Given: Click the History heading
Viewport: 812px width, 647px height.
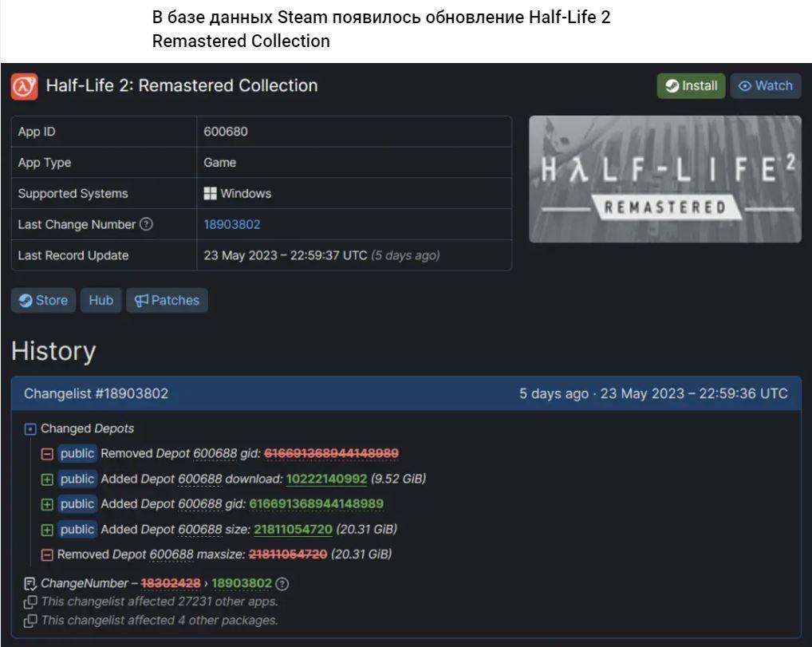Looking at the screenshot, I should pos(54,351).
